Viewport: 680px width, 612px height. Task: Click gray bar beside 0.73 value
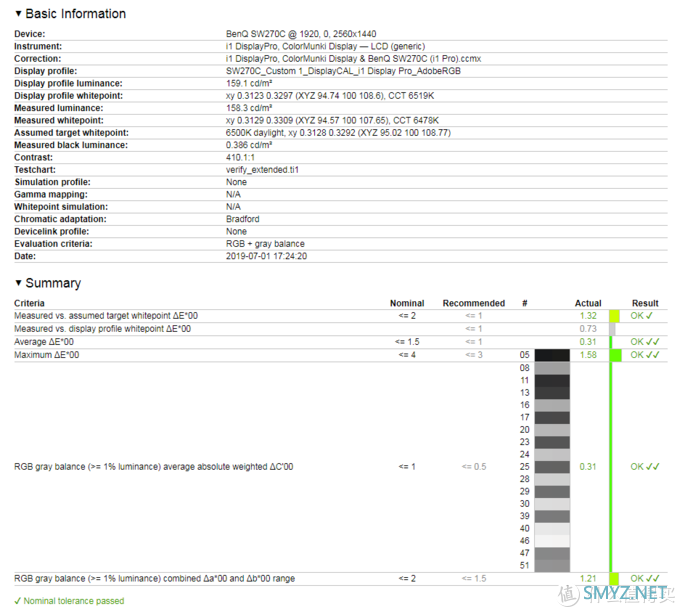[612, 329]
